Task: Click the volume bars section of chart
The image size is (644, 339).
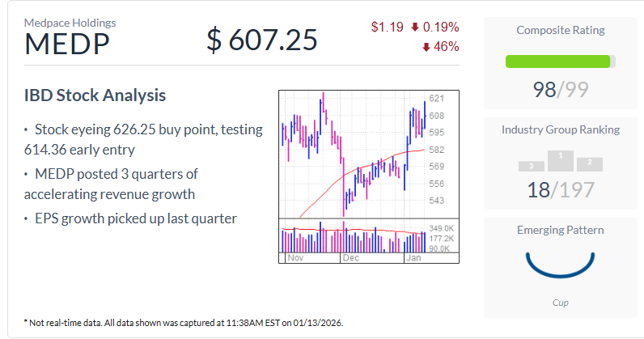Action: pyautogui.click(x=354, y=236)
